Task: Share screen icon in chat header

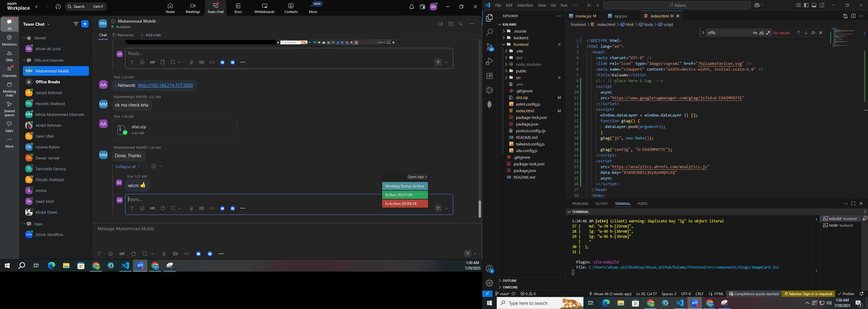Action: (x=451, y=24)
